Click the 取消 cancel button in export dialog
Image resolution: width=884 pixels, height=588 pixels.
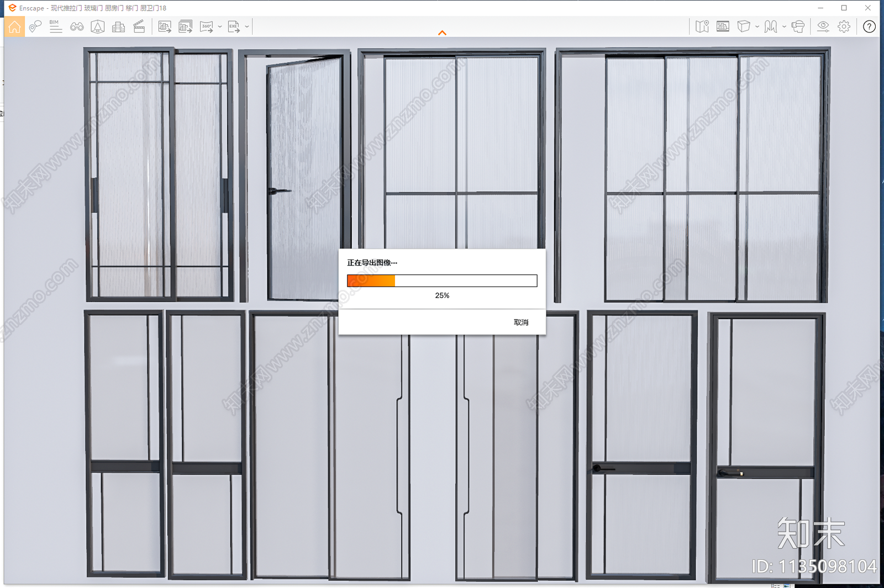click(521, 322)
